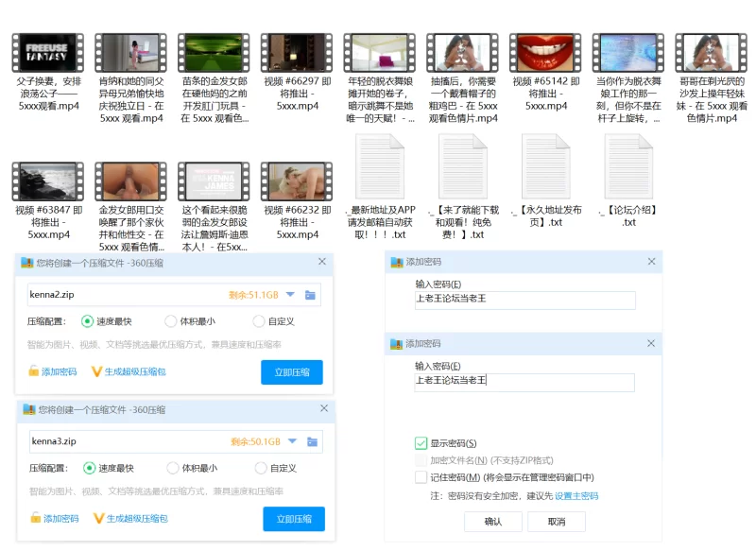Select the 最新地址及APP text file icon

[380, 167]
